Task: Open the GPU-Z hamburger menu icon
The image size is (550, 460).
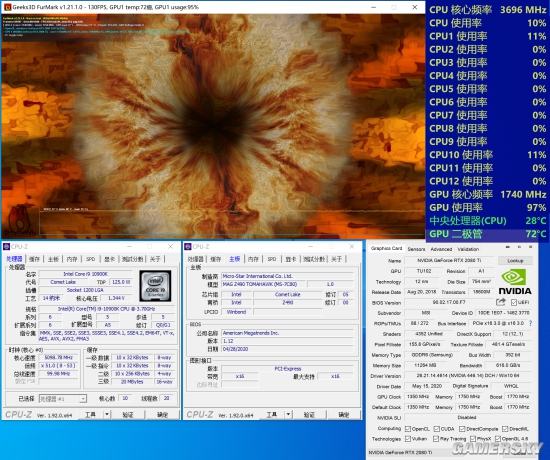Action: coord(531,247)
